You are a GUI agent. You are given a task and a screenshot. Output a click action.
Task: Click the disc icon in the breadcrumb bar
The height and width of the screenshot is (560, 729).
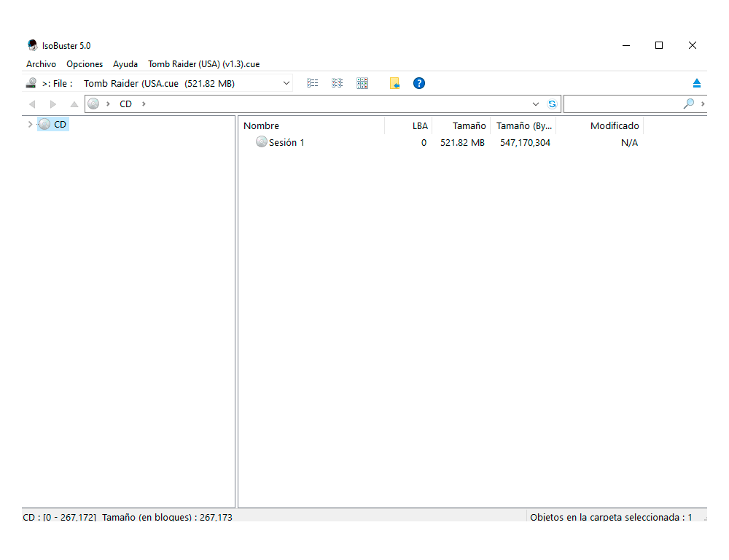(x=93, y=104)
